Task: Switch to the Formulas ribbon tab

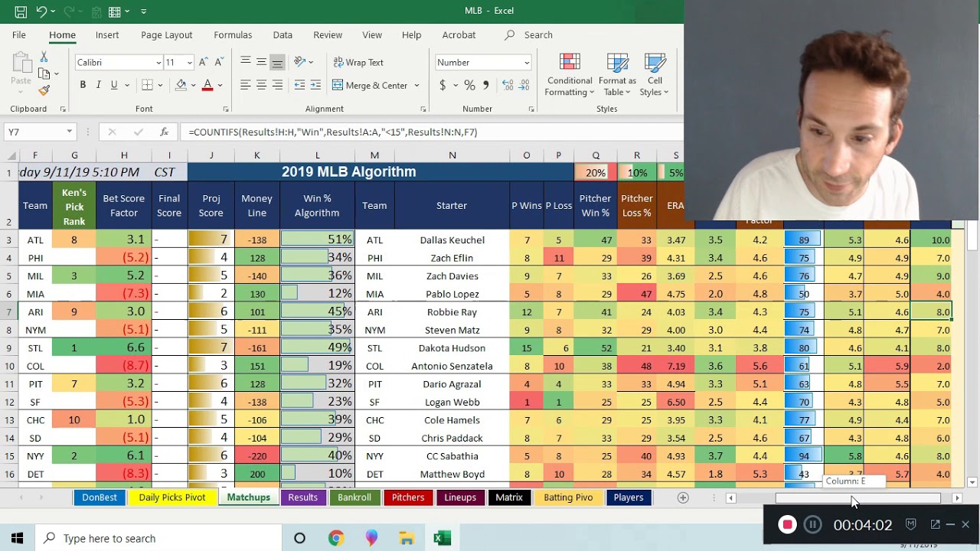Action: click(x=233, y=34)
